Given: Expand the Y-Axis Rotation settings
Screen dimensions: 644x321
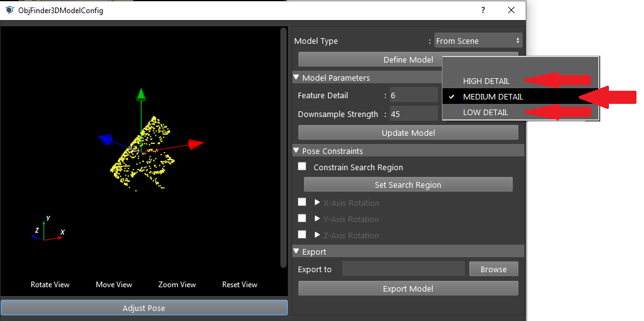Looking at the screenshot, I should 317,219.
